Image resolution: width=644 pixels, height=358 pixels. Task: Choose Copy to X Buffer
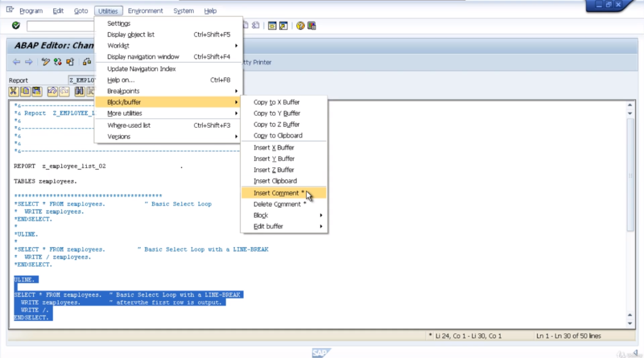[284, 102]
